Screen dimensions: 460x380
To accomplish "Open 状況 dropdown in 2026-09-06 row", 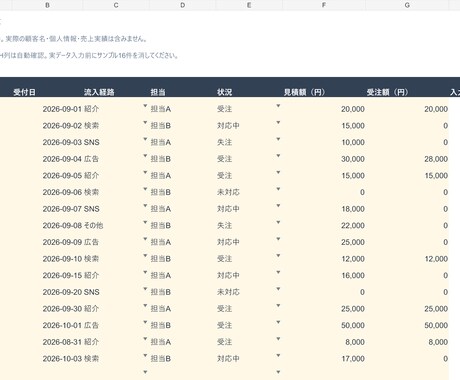I will pyautogui.click(x=278, y=189).
